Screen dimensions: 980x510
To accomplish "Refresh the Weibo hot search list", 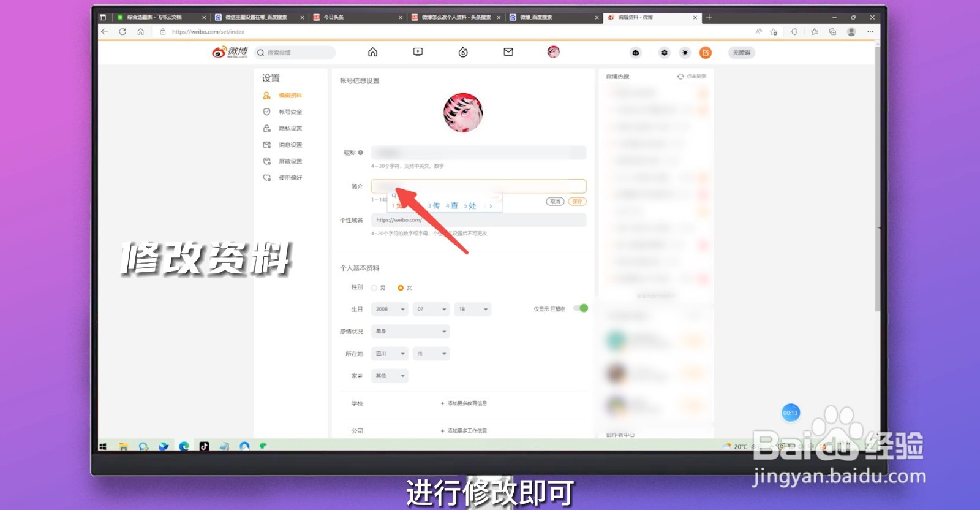I will coord(692,77).
